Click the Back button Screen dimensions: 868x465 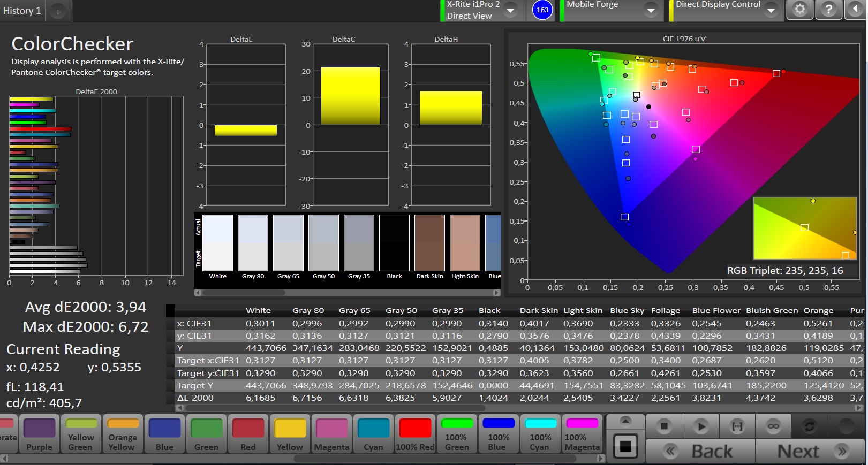pyautogui.click(x=700, y=452)
